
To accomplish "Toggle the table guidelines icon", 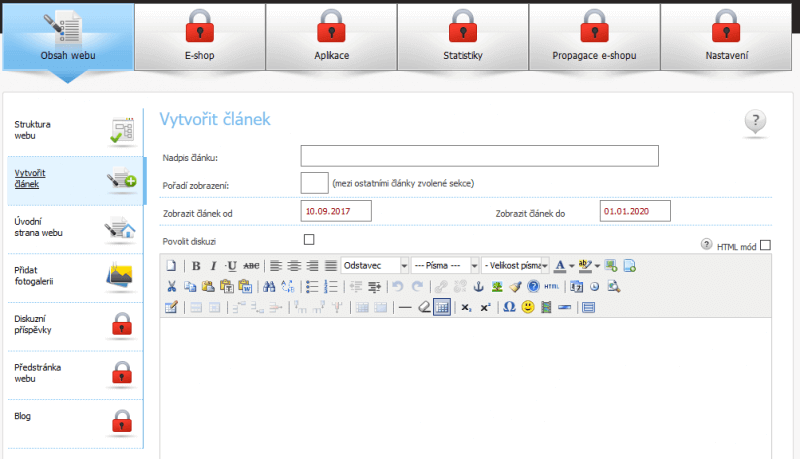I will (x=442, y=308).
